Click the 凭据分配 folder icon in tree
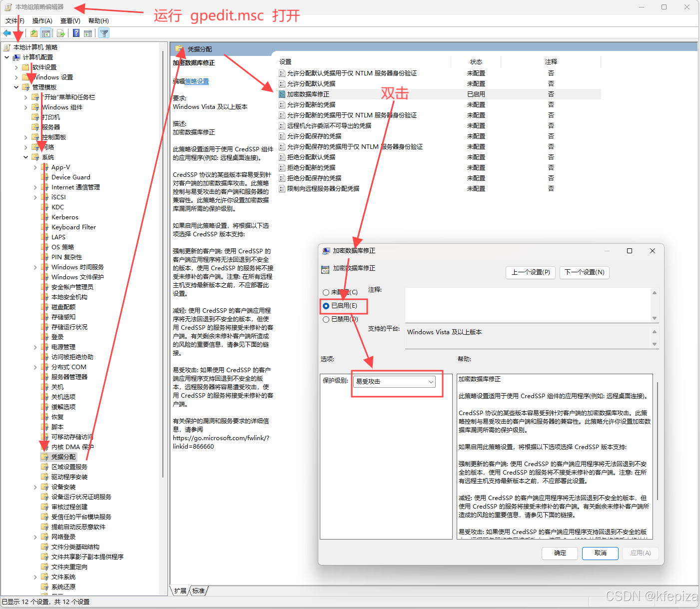The image size is (700, 609). pos(45,457)
